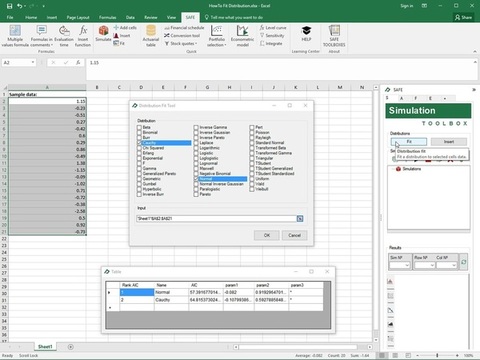
Task: Adjust the zoom slider in status bar
Action: tap(437, 356)
